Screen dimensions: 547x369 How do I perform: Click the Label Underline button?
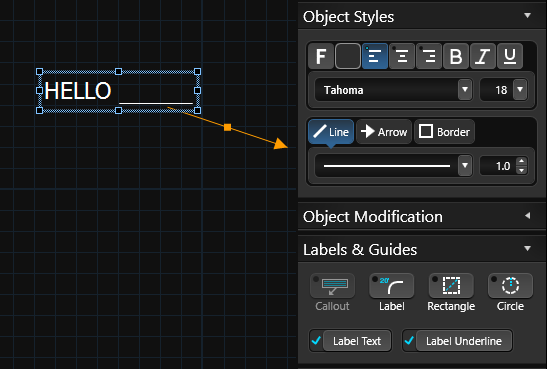464,341
